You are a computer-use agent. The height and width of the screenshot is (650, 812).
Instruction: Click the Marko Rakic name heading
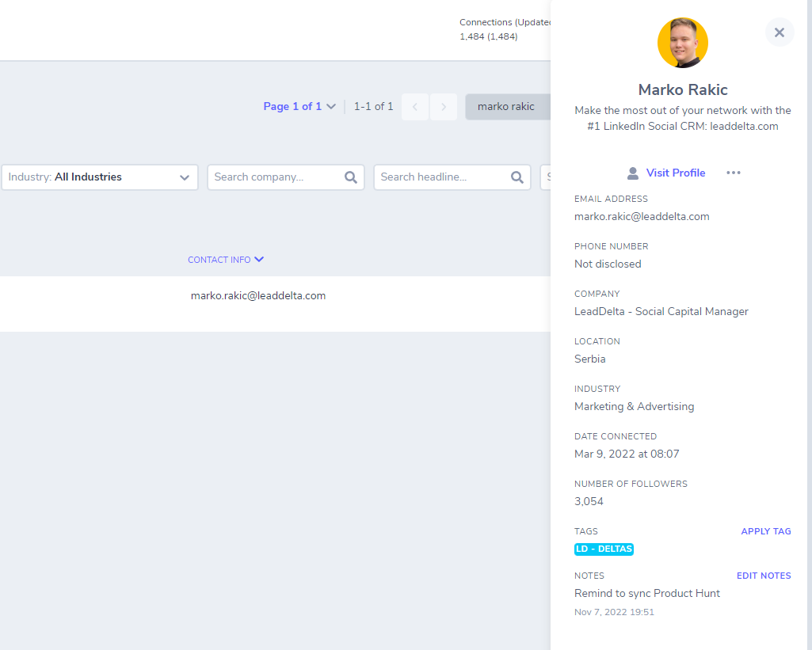[x=683, y=90]
